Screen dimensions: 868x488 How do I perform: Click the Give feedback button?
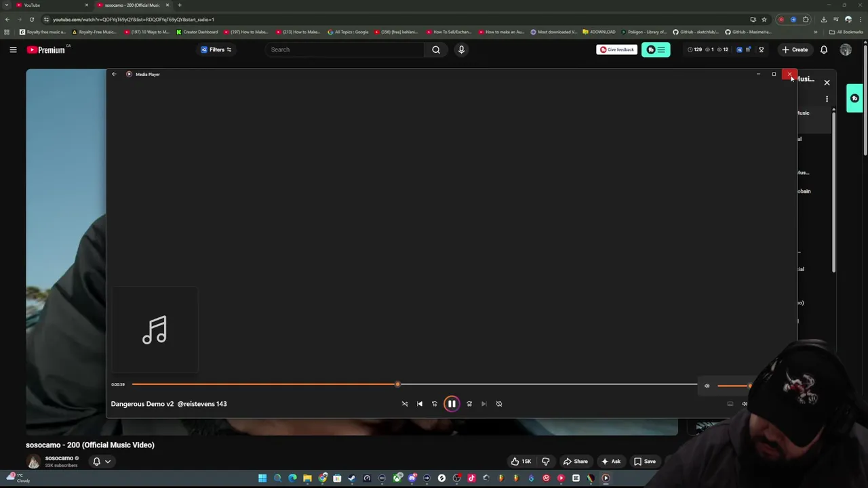(616, 49)
